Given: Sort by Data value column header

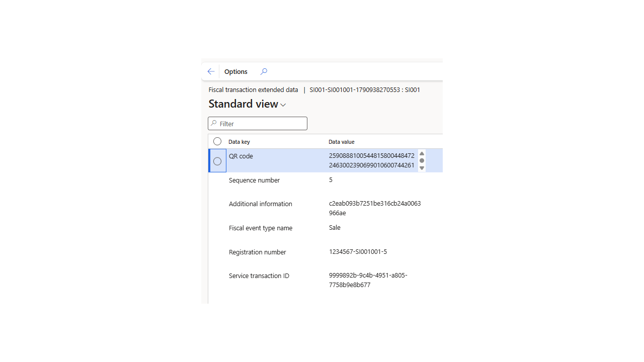Looking at the screenshot, I should coord(342,142).
